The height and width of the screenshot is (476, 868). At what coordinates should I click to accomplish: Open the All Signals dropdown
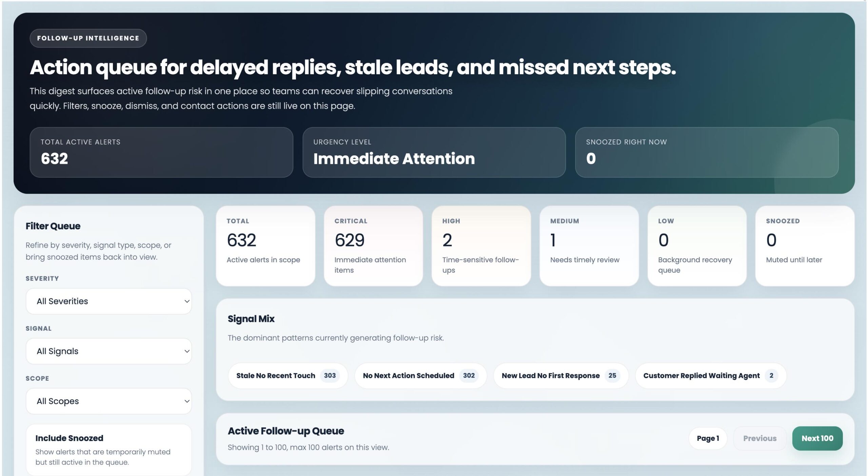(x=108, y=351)
